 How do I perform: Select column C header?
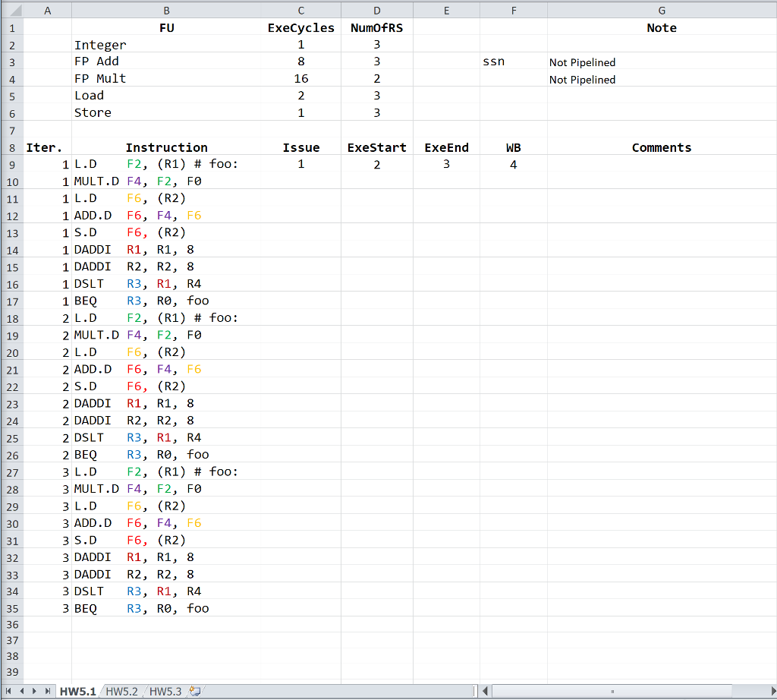coord(301,11)
